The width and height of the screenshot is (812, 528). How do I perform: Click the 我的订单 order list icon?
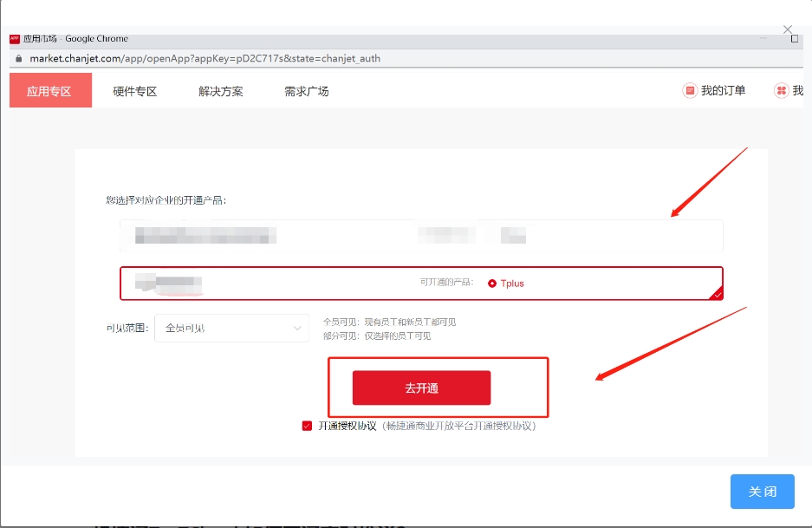point(690,90)
